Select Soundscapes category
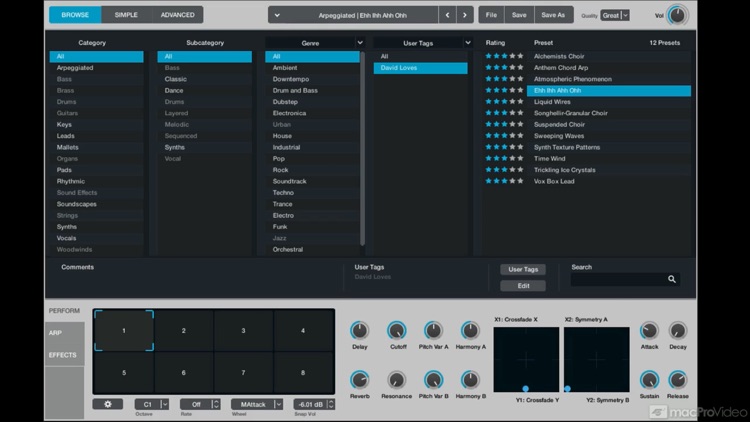Image resolution: width=750 pixels, height=422 pixels. click(96, 204)
